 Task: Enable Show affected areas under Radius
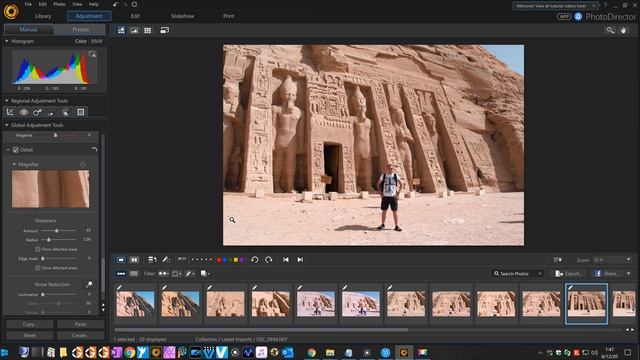point(38,249)
